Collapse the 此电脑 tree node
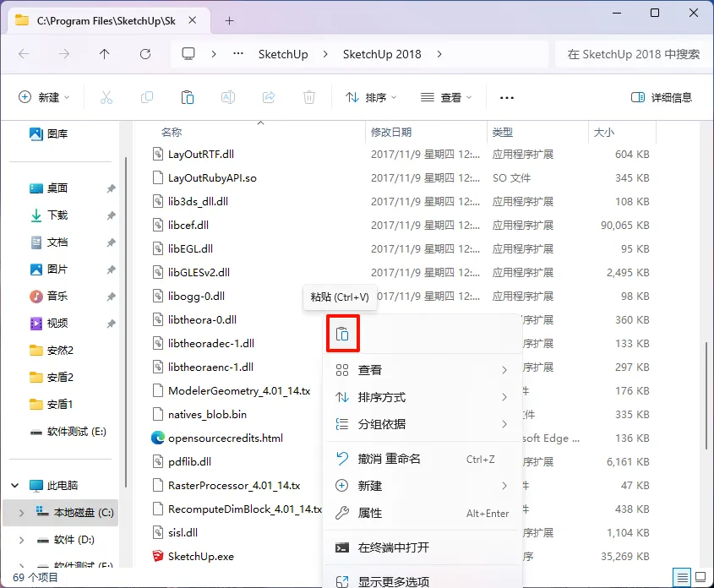This screenshot has height=588, width=714. point(15,486)
